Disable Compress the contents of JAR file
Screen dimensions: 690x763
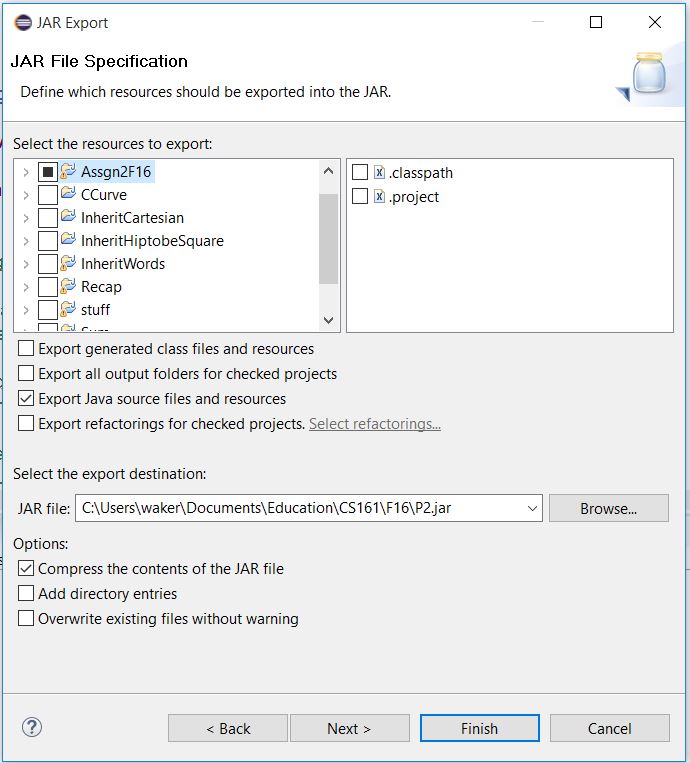pos(26,568)
